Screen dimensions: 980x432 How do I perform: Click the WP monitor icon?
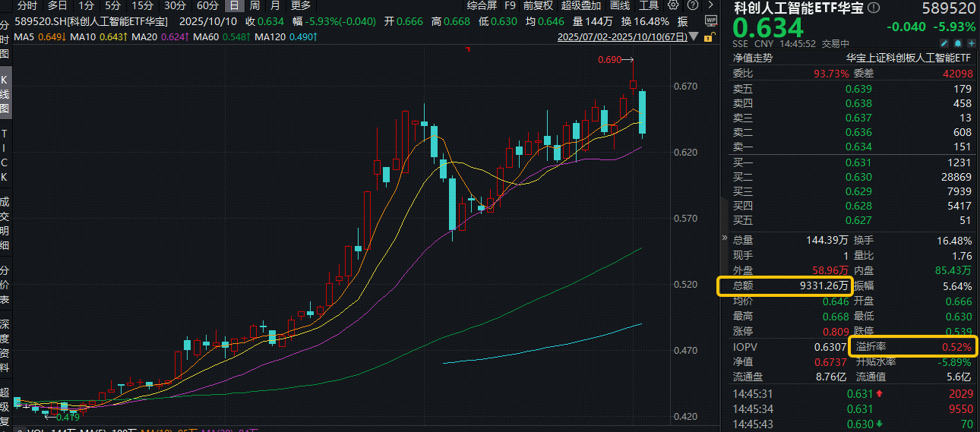coord(710,21)
